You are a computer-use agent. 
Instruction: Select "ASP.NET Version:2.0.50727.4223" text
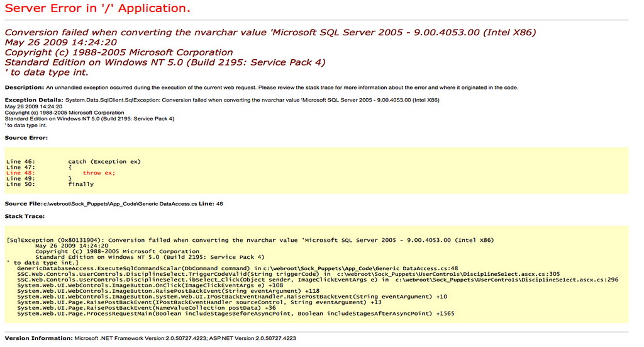point(253,338)
